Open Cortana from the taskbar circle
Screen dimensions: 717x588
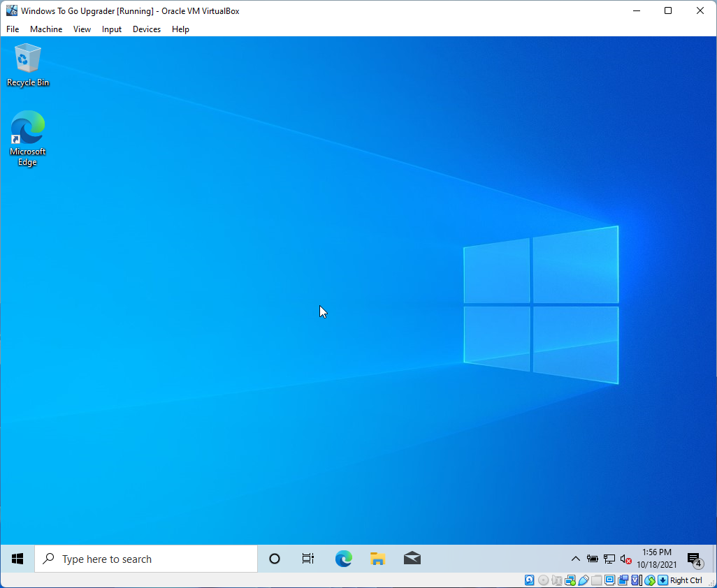click(275, 559)
